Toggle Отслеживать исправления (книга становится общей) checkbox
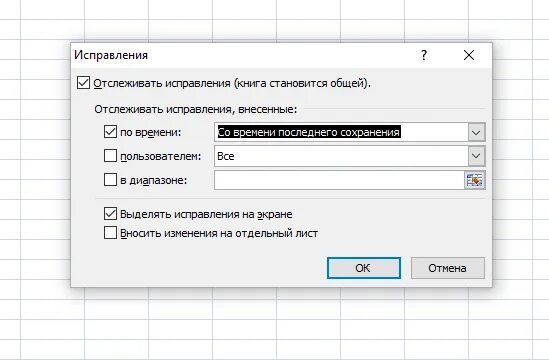The width and height of the screenshot is (549, 360). click(83, 83)
